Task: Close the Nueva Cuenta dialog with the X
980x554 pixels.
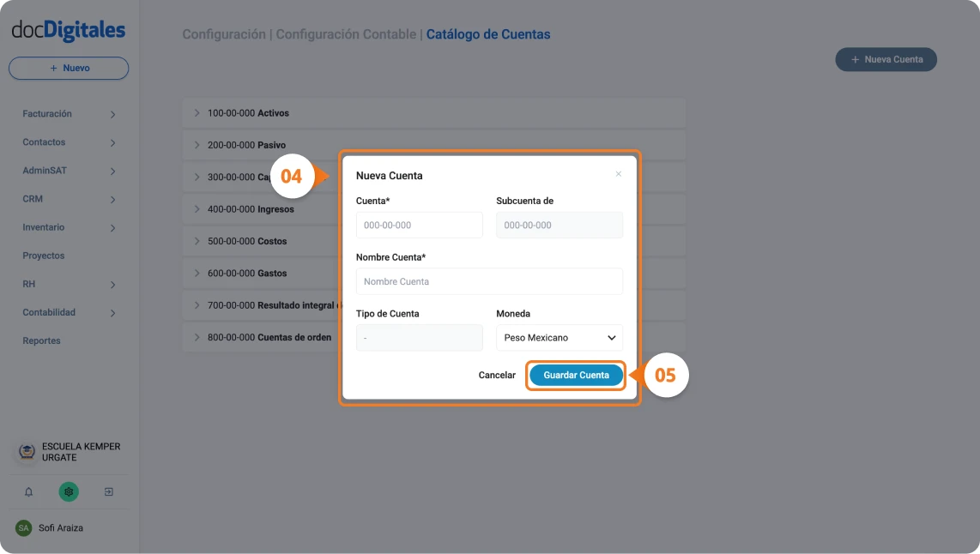Action: pyautogui.click(x=618, y=174)
